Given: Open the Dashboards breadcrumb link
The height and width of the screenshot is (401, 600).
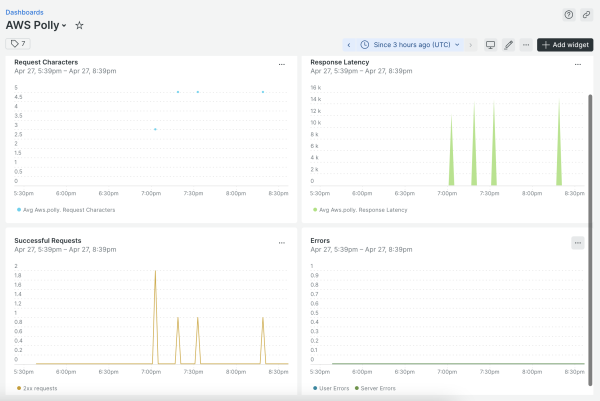Looking at the screenshot, I should pyautogui.click(x=24, y=12).
